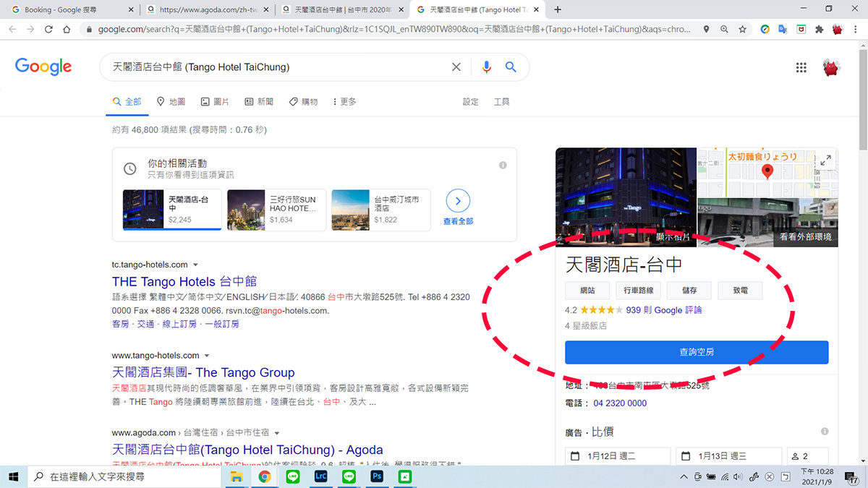Show hidden system tray icons
The image size is (868, 488).
(683, 476)
